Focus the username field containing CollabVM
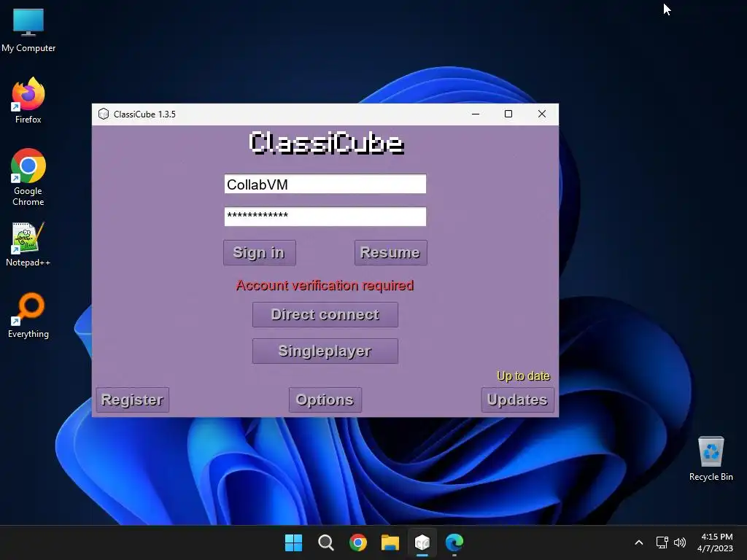This screenshot has width=747, height=560. point(325,184)
